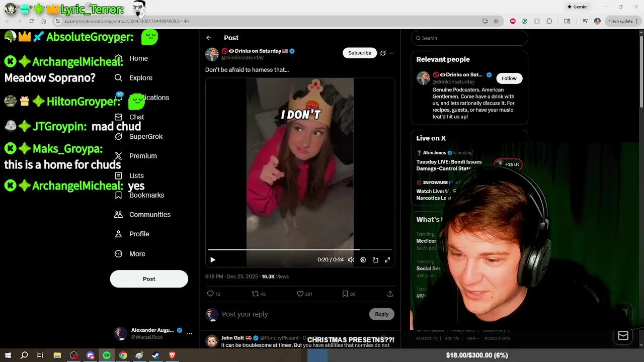
Task: Share the post via the share icon
Action: point(390,294)
